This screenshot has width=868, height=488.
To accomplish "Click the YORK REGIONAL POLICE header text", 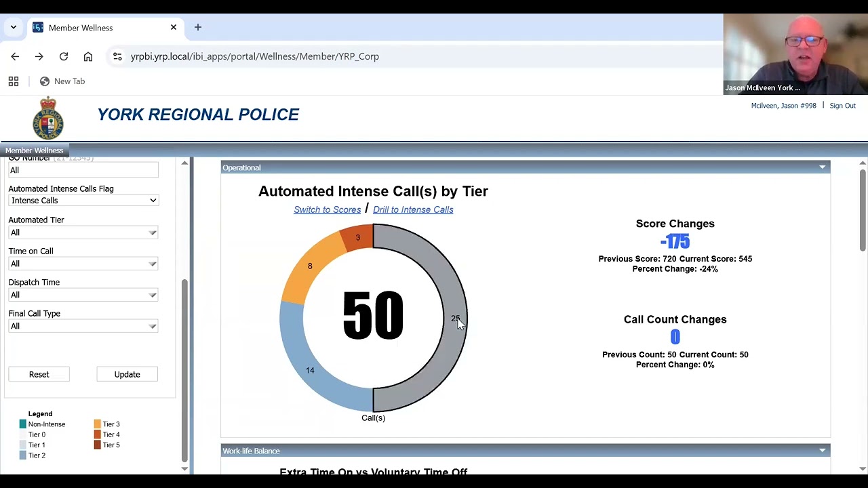I will (198, 115).
